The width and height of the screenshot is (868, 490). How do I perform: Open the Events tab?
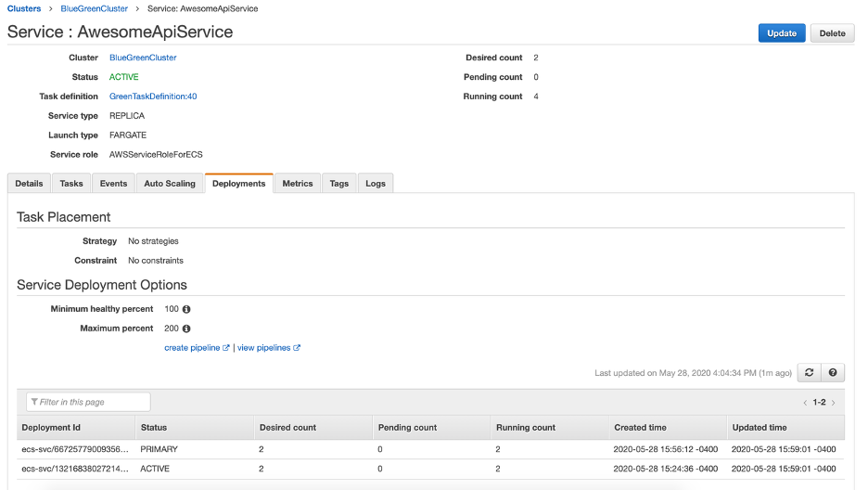[113, 184]
